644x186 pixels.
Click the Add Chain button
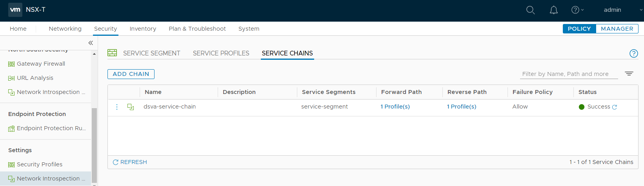point(131,74)
